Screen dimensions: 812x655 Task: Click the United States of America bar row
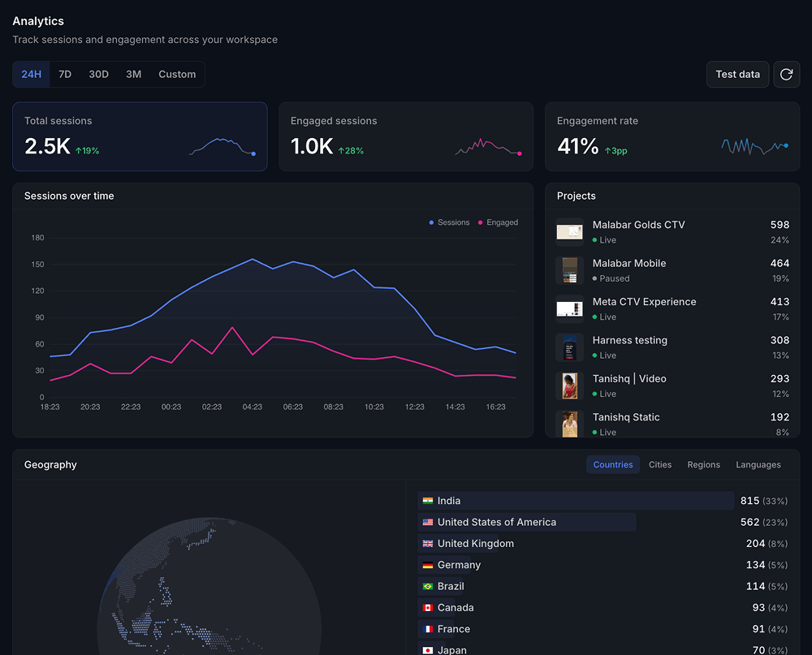coord(603,522)
